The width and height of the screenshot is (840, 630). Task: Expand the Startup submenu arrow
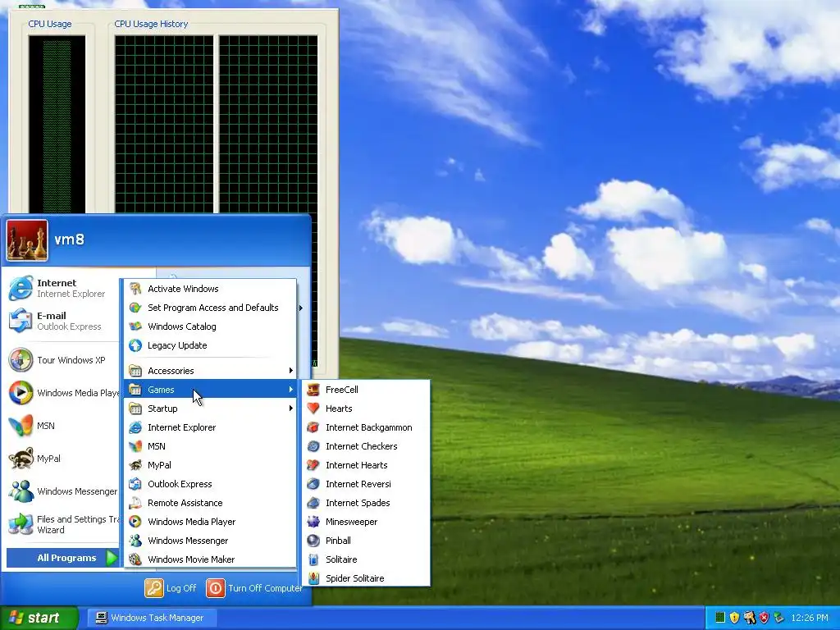pos(291,409)
